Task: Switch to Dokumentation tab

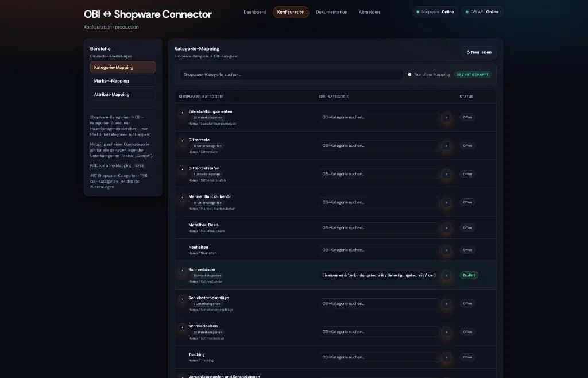Action: point(331,12)
